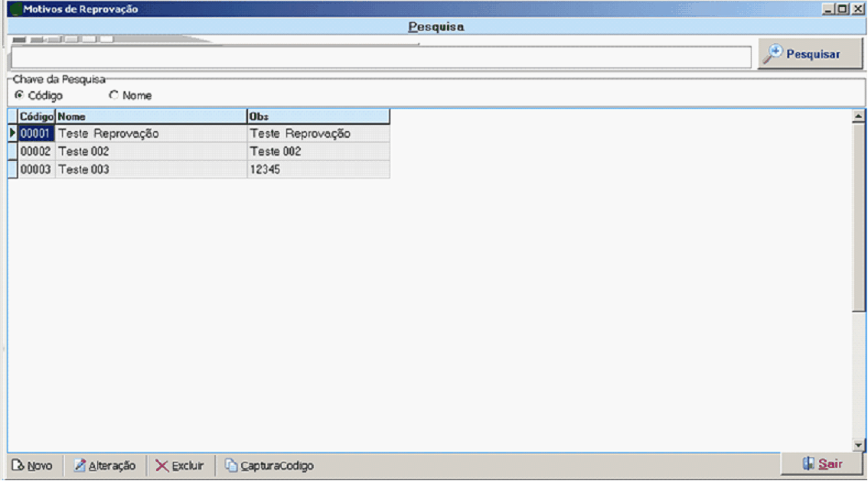Select the Código search key radio
Image resolution: width=868 pixels, height=481 pixels.
(x=18, y=96)
